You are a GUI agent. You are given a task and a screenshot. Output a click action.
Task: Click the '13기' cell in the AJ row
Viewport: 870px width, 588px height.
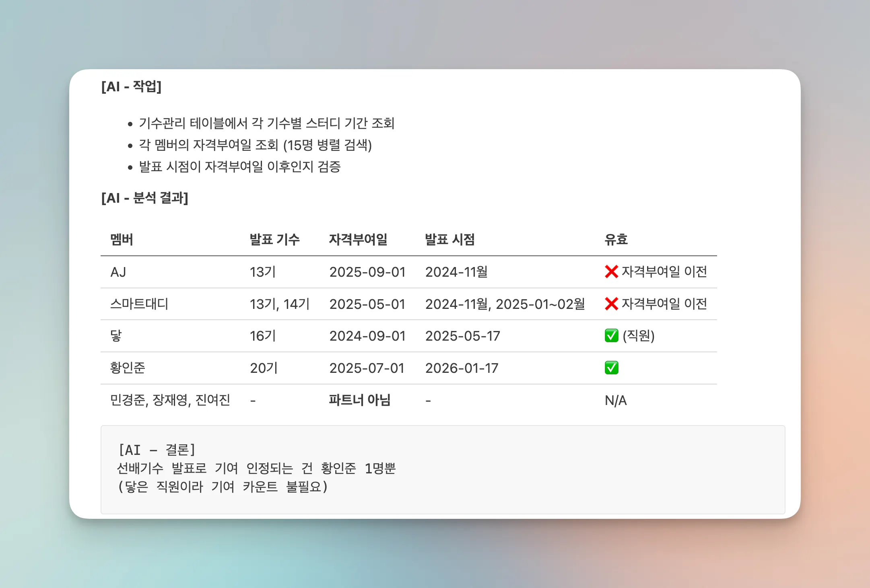(x=263, y=272)
